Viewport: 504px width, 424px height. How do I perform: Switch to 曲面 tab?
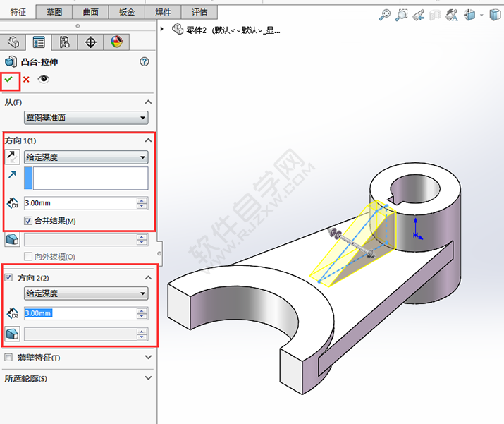click(x=90, y=12)
